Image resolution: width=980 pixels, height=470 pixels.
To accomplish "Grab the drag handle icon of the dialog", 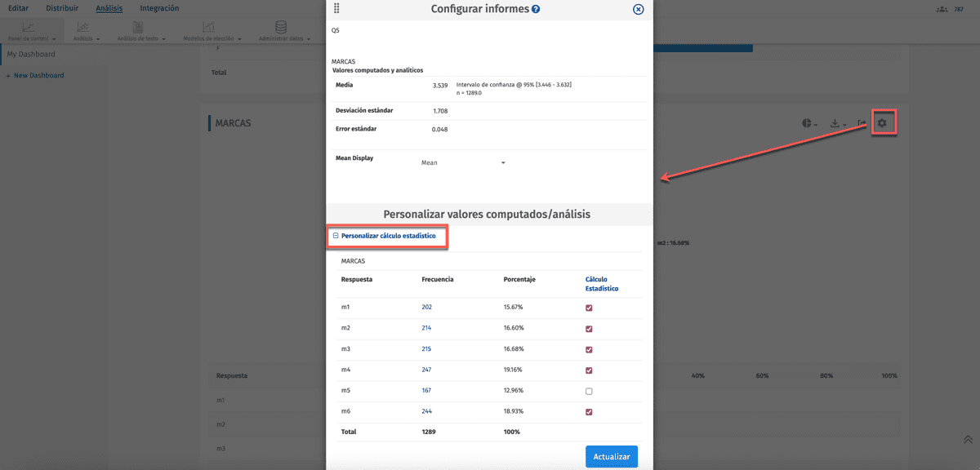I will (336, 9).
